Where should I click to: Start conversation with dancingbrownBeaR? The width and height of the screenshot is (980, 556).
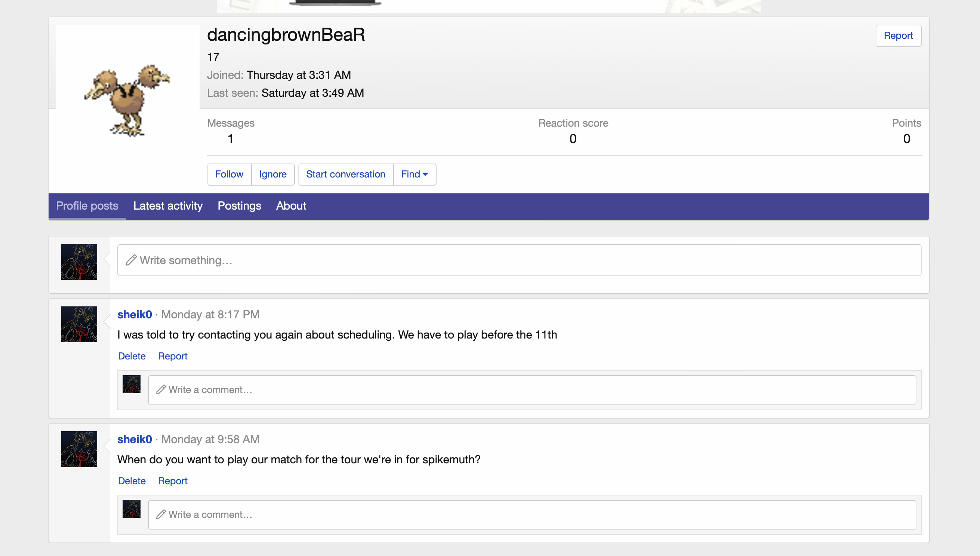tap(346, 174)
